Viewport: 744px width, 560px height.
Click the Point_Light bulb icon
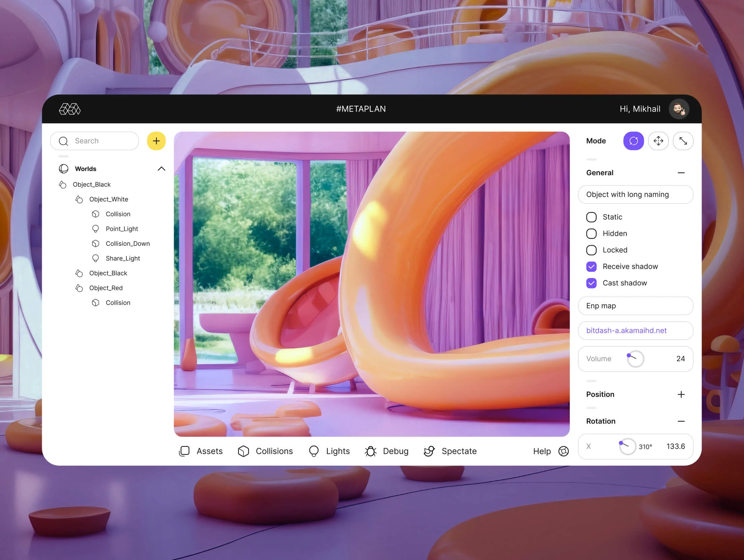pos(96,229)
